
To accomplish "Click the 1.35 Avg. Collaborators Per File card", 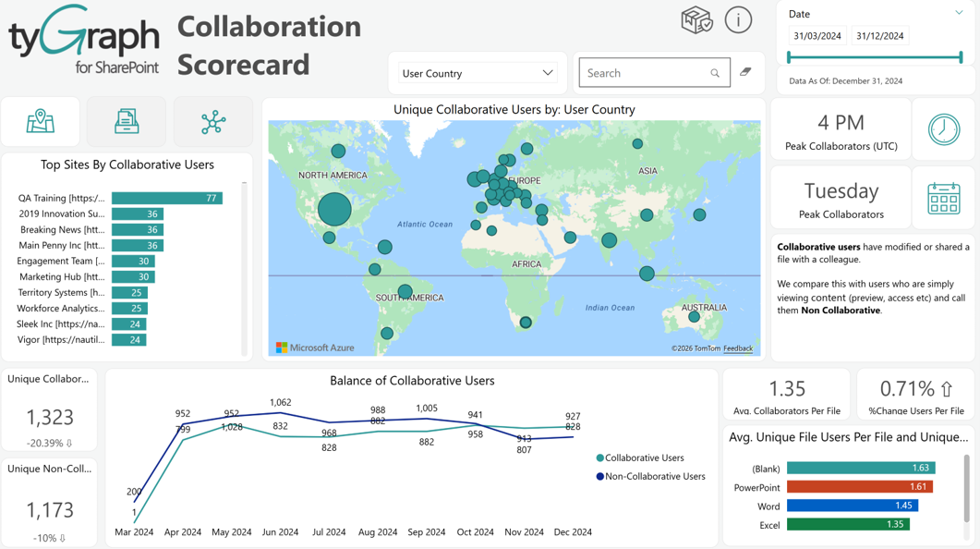I will click(x=787, y=394).
